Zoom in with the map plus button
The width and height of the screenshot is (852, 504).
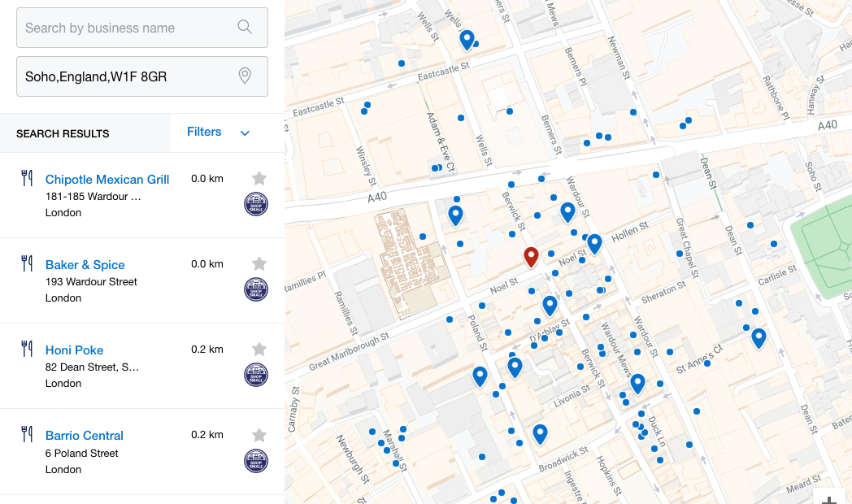pyautogui.click(x=829, y=497)
